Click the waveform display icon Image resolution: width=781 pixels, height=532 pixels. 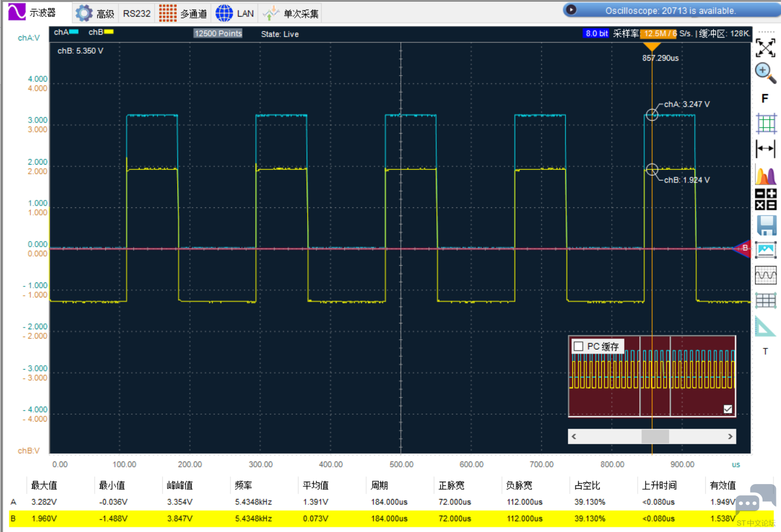tap(766, 275)
